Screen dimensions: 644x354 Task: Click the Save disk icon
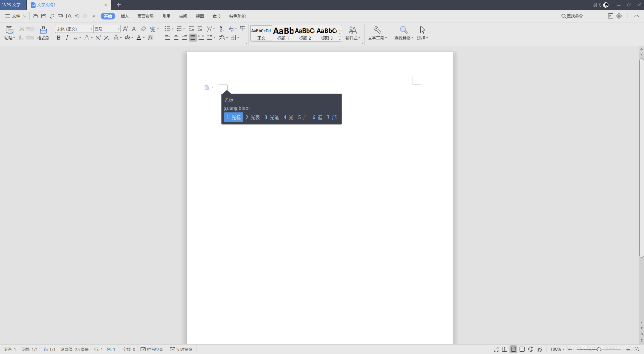(x=44, y=16)
